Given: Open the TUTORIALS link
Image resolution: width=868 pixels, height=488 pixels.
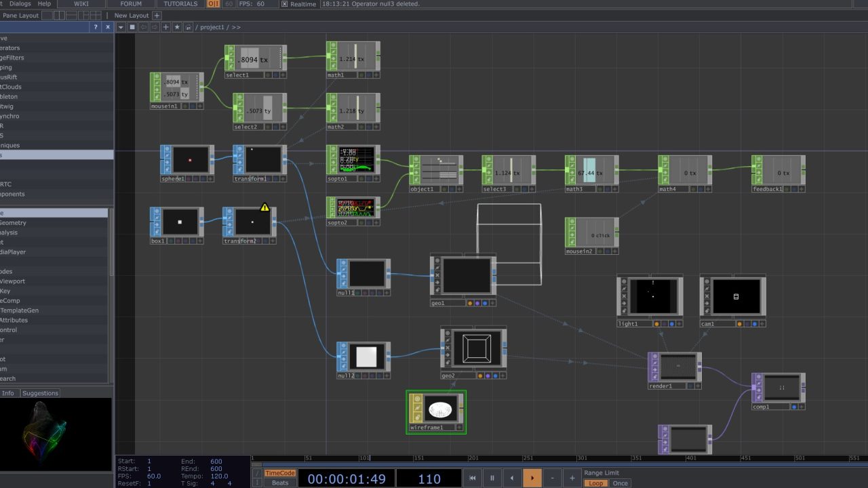Looking at the screenshot, I should 180,4.
